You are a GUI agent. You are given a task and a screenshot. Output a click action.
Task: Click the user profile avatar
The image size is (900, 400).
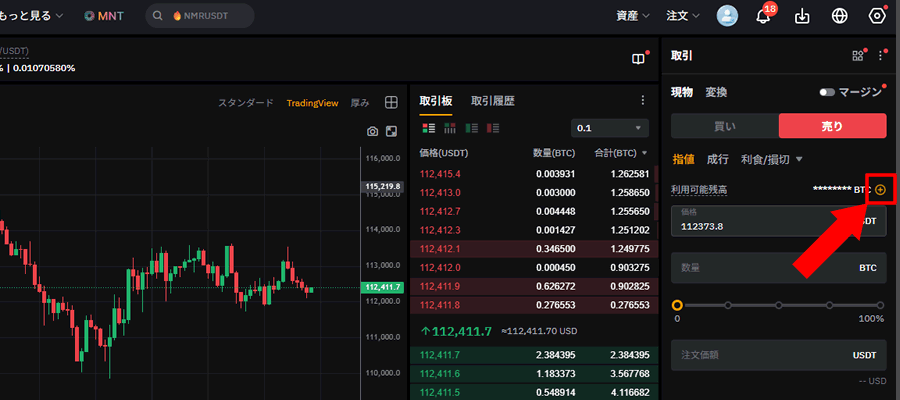point(728,16)
